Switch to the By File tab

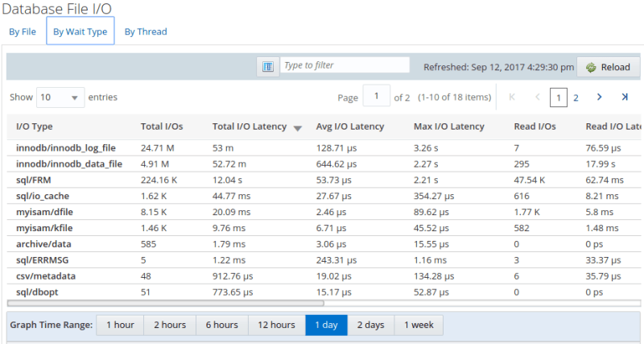point(23,32)
